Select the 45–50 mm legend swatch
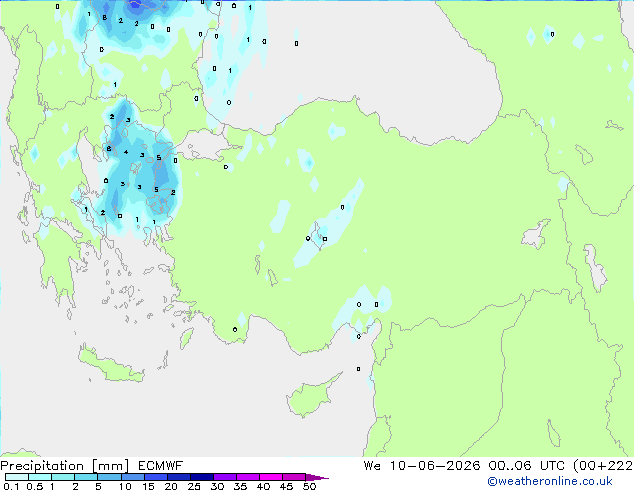Screen dimensions: 634x490 click(x=294, y=477)
